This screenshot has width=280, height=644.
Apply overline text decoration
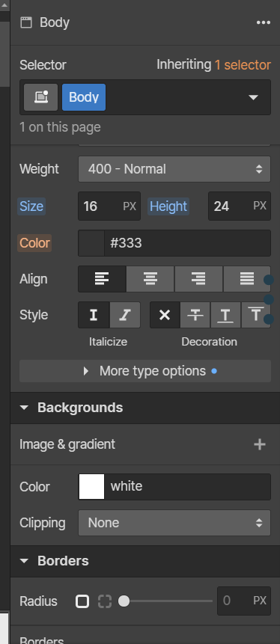(256, 315)
